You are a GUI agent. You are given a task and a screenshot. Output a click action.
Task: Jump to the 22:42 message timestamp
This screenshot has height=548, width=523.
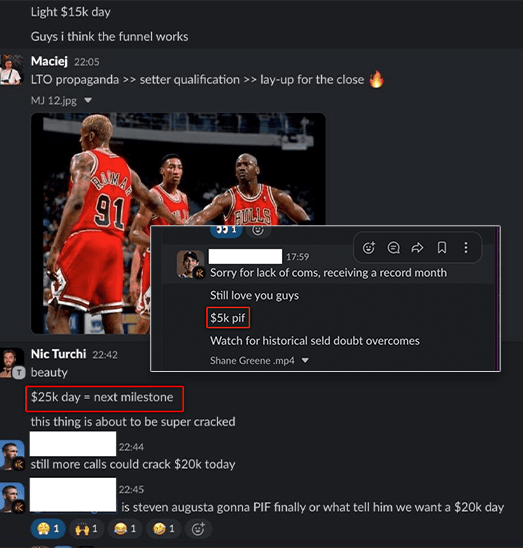(x=105, y=355)
